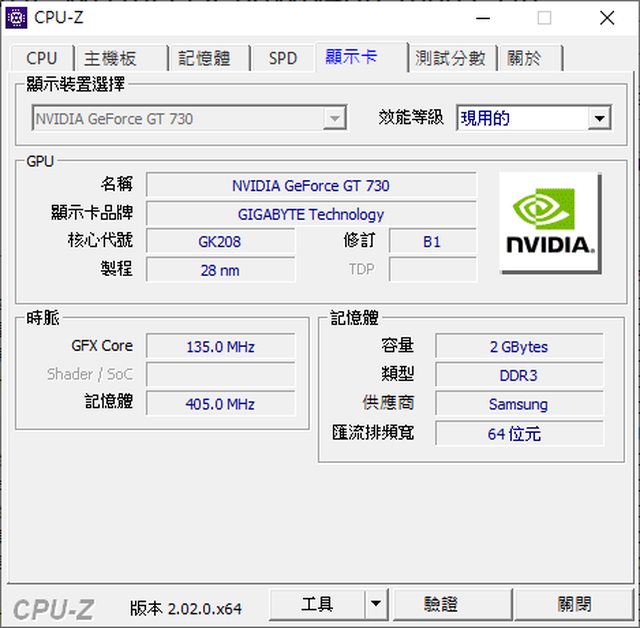Select the 記憶體 tab

(x=204, y=58)
